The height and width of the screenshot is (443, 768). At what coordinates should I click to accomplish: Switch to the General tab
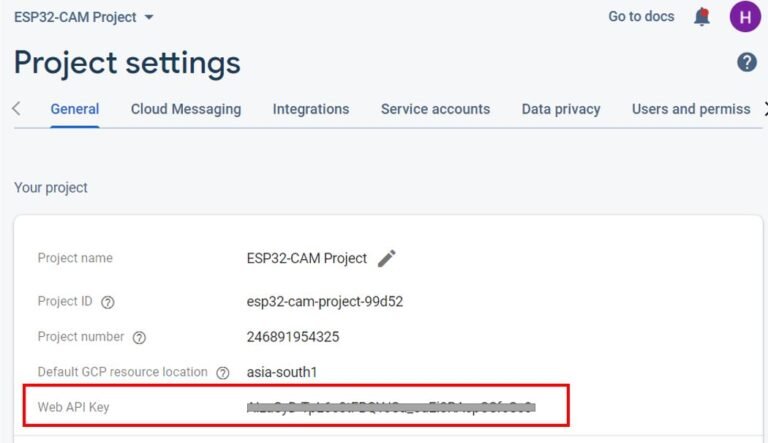click(x=75, y=109)
